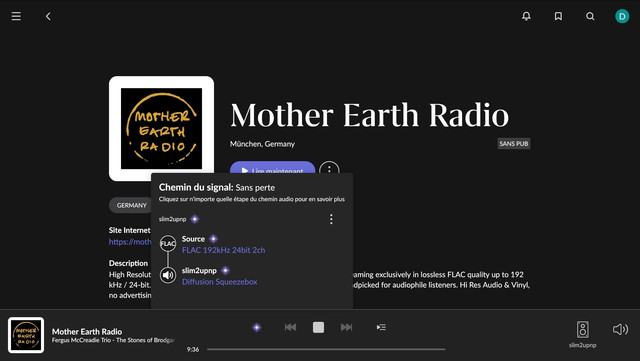
Task: Click the München, Germany location text
Action: [x=262, y=144]
